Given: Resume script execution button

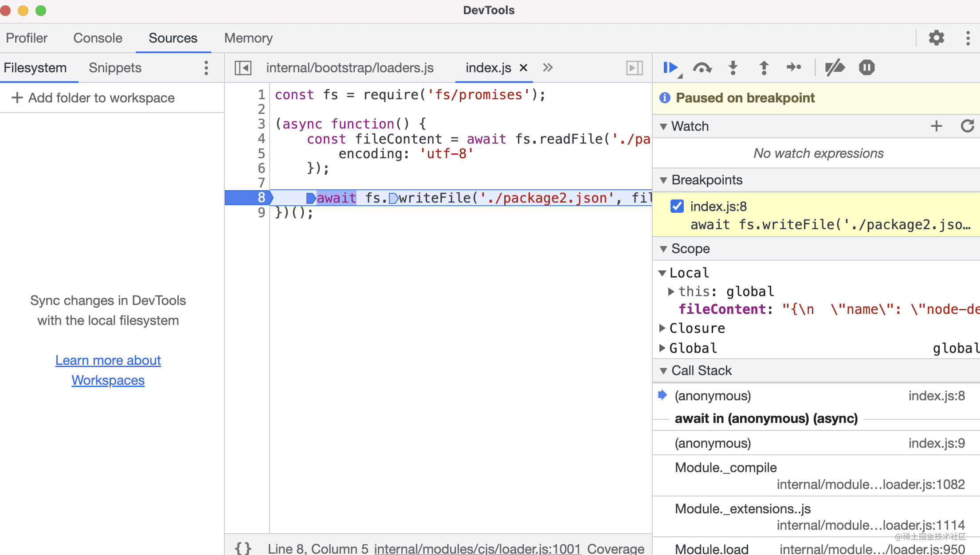Looking at the screenshot, I should 670,68.
